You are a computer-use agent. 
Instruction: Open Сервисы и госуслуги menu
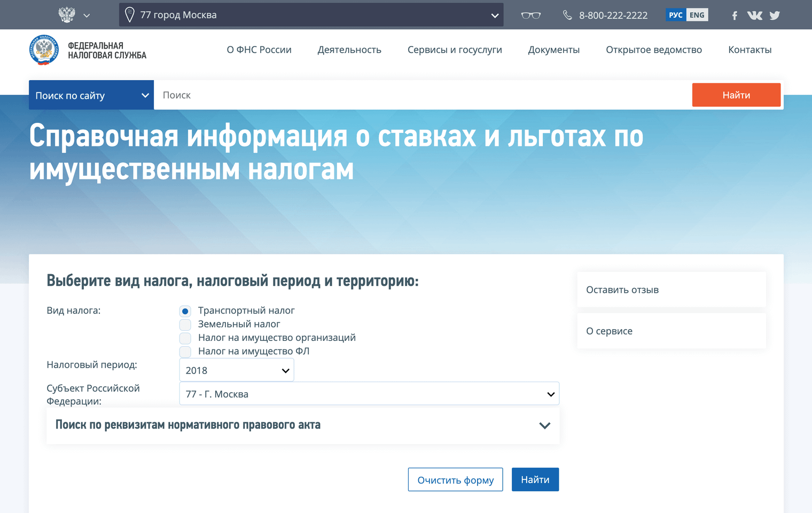point(455,50)
